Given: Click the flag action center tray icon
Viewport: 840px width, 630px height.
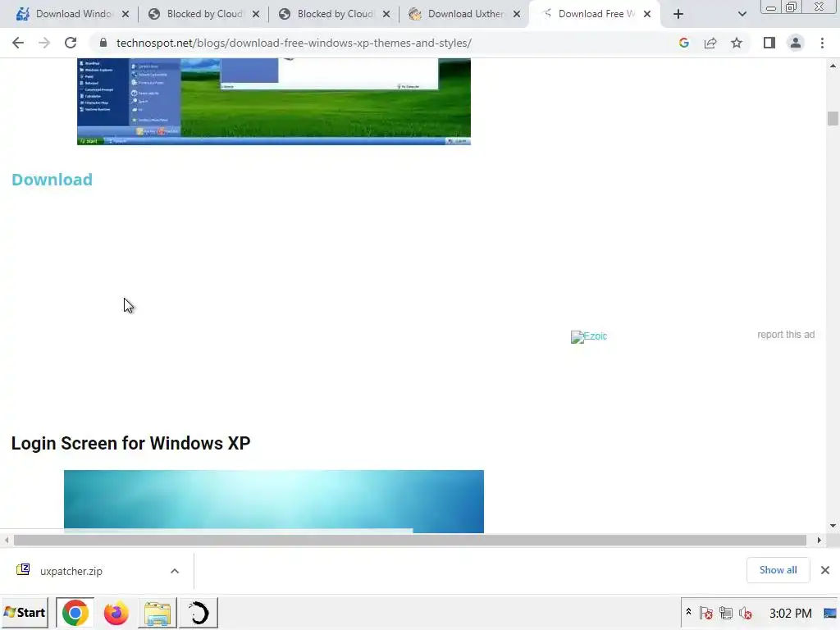Looking at the screenshot, I should coord(705,613).
